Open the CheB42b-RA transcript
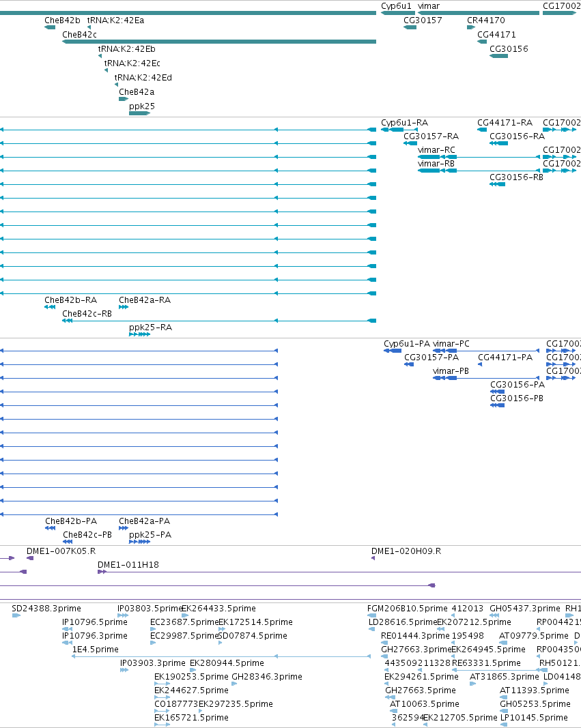The image size is (581, 728). click(50, 307)
